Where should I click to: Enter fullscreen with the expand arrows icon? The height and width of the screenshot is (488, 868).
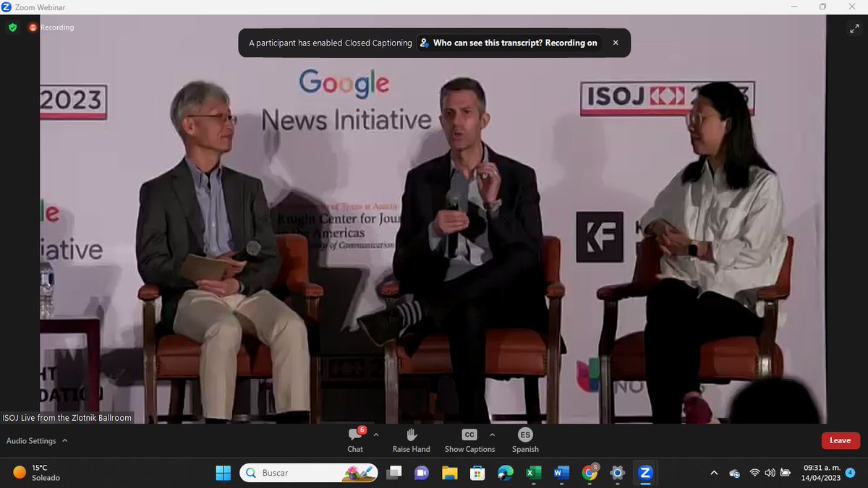click(855, 29)
